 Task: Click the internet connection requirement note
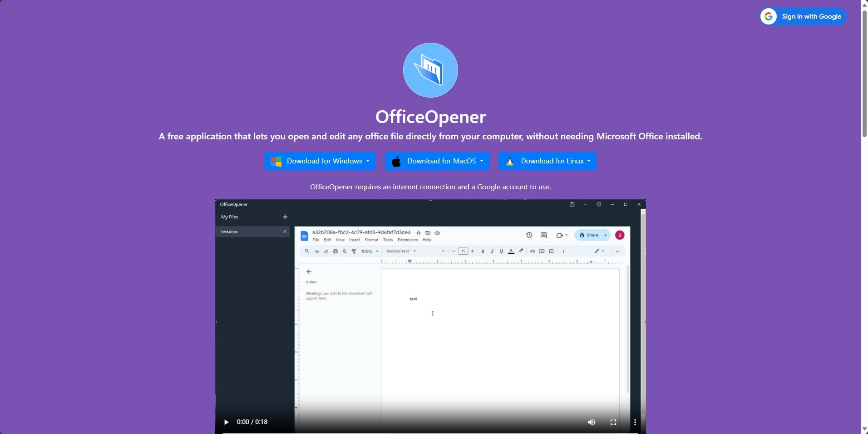click(x=430, y=187)
